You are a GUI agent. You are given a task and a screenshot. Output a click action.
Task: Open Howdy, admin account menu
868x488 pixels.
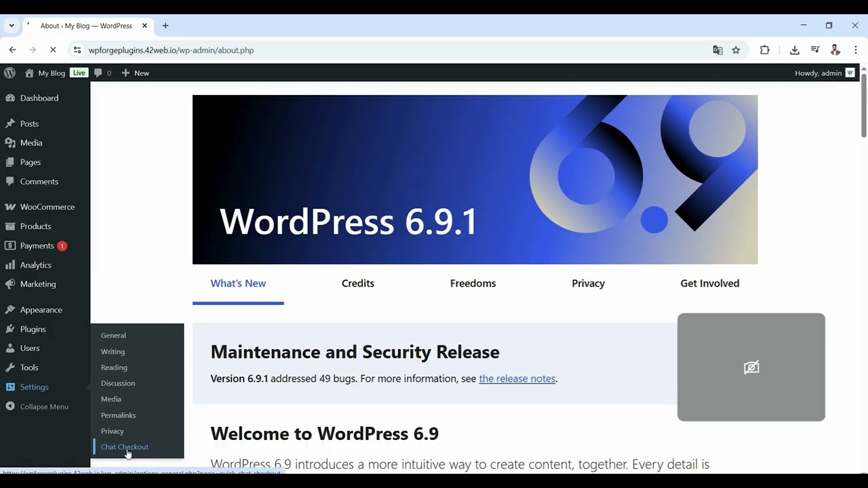point(825,73)
